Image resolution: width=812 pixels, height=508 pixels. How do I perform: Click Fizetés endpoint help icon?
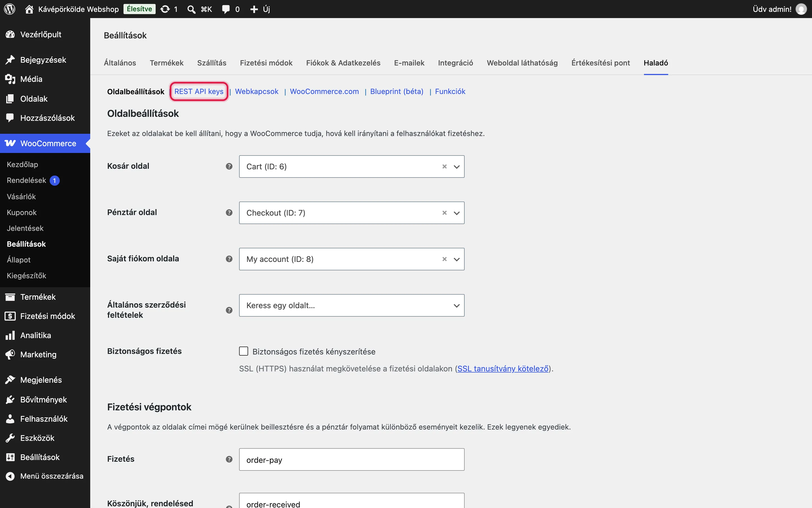point(229,459)
